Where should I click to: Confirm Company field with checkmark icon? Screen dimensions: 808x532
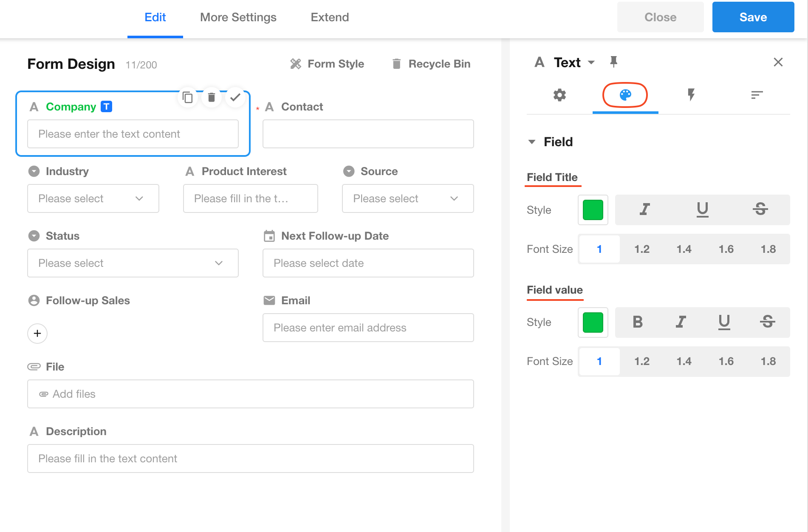click(235, 98)
